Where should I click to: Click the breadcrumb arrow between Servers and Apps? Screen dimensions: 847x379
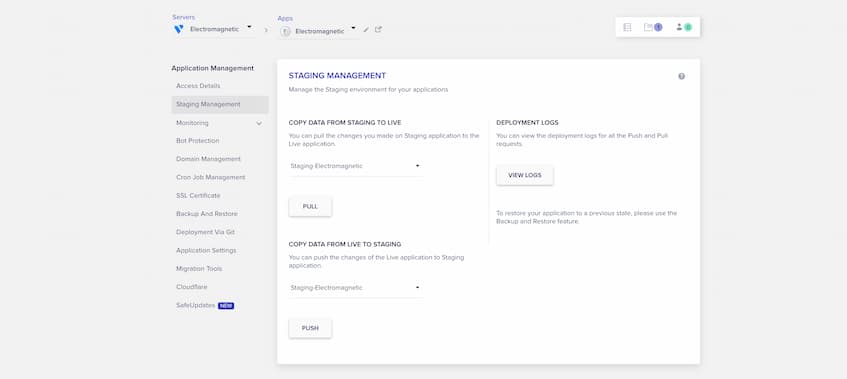click(x=266, y=30)
